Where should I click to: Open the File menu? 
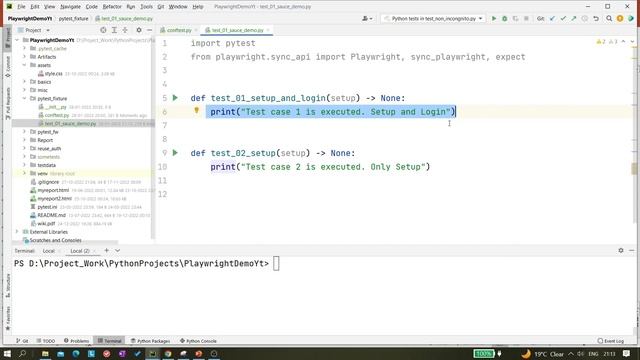[21, 7]
